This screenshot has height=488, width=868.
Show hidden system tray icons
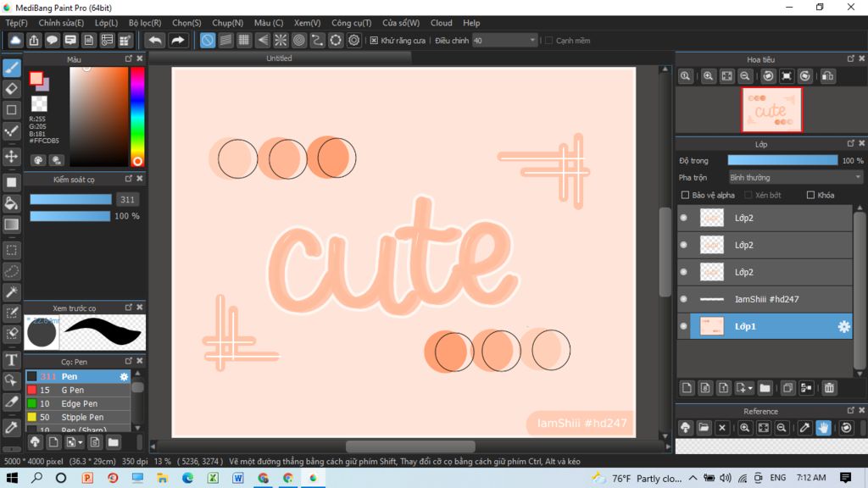(693, 478)
